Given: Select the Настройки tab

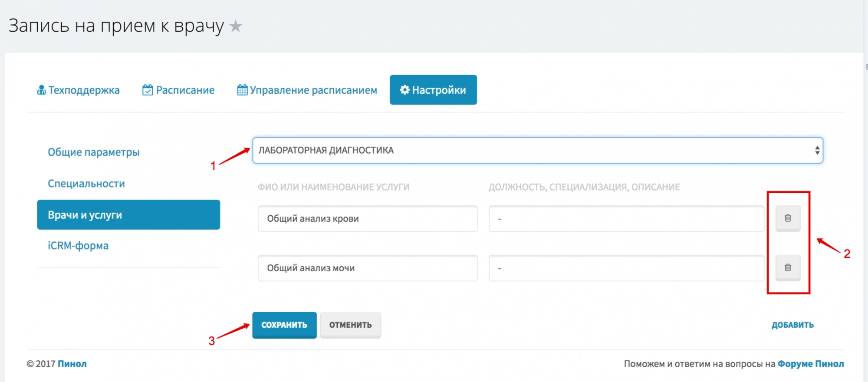Looking at the screenshot, I should pos(433,90).
